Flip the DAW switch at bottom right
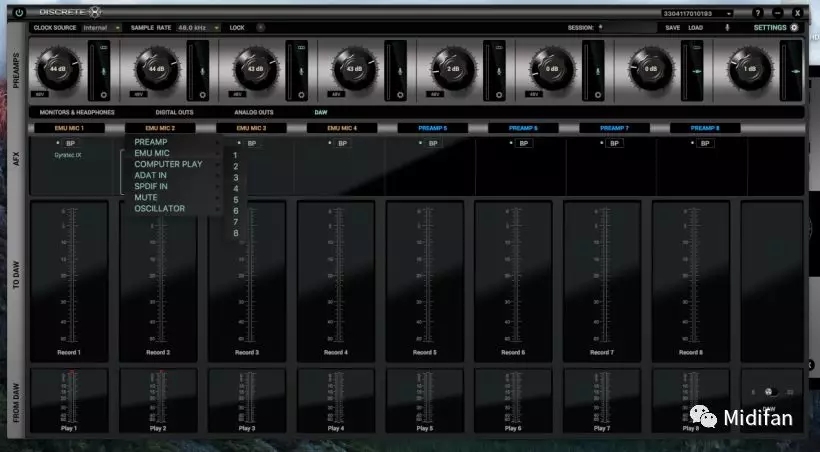 point(769,392)
